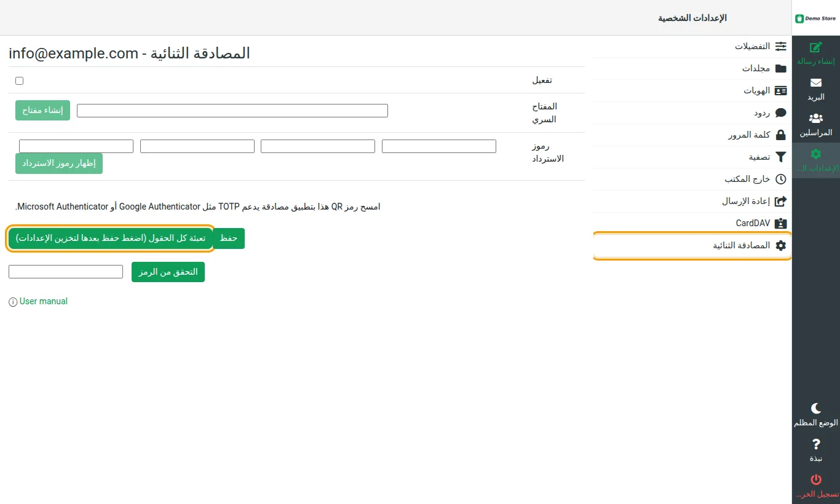The height and width of the screenshot is (504, 840).
Task: Click the QR instruction text mentioning Google Authenticator
Action: point(198,207)
